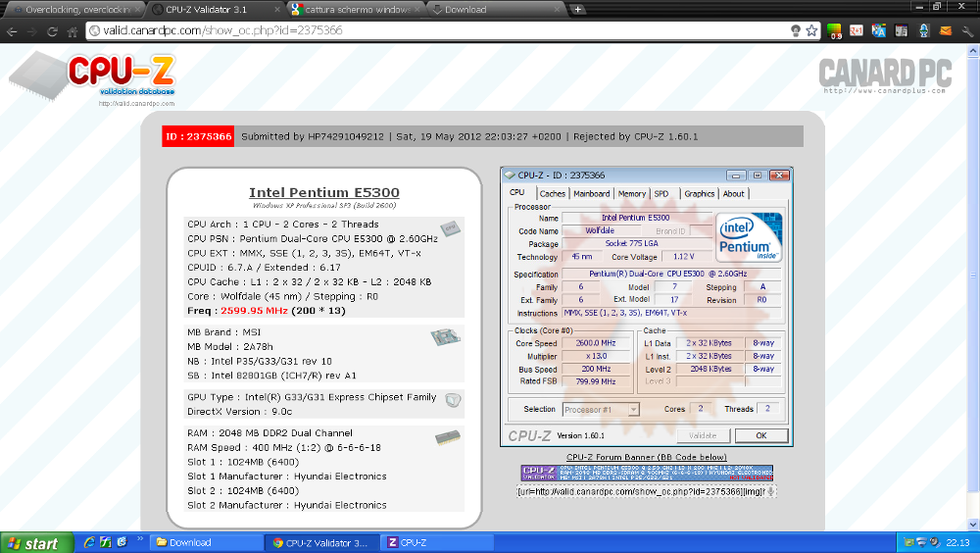Viewport: 980px width, 553px height.
Task: Click the browser Forward arrow
Action: pyautogui.click(x=31, y=30)
